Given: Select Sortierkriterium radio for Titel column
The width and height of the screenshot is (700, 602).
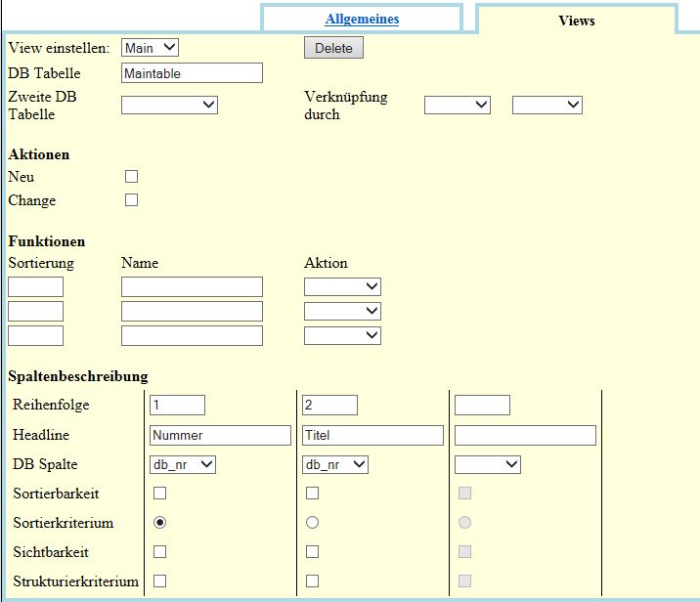Looking at the screenshot, I should (x=312, y=523).
